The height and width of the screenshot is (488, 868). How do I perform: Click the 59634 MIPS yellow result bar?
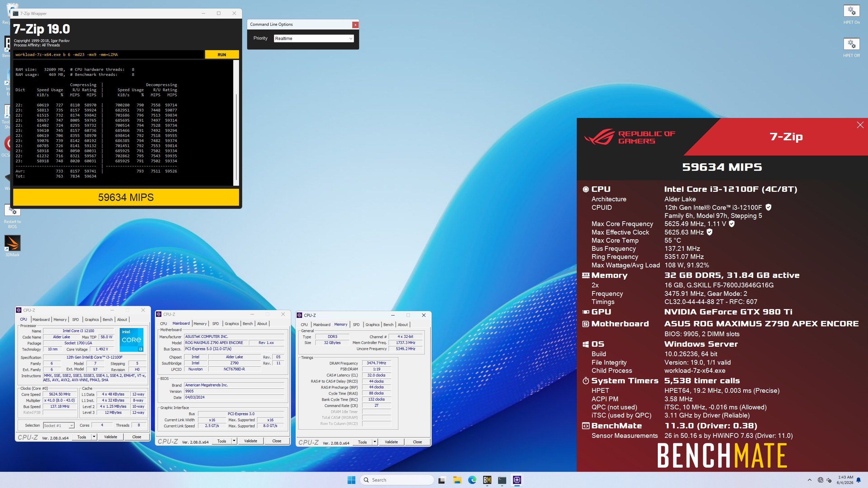[x=126, y=197]
